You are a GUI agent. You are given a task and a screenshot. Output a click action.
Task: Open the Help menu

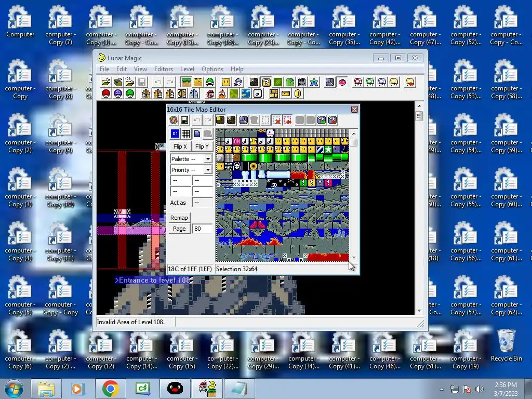point(237,69)
